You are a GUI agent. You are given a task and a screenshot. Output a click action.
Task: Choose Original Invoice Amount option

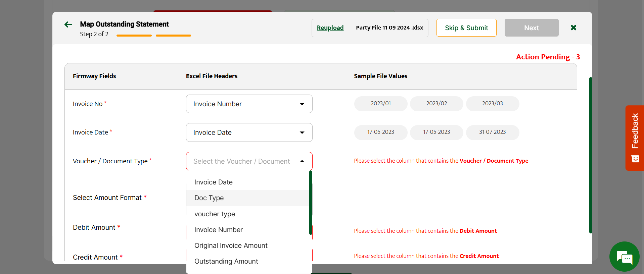(x=231, y=245)
